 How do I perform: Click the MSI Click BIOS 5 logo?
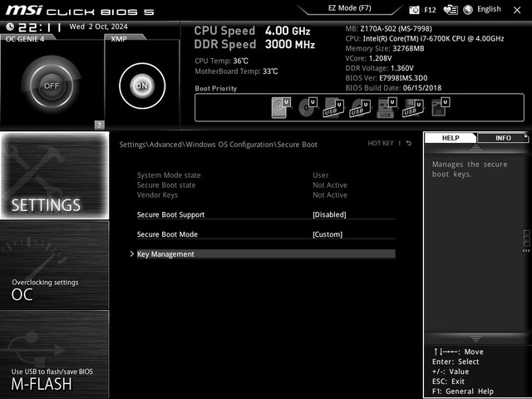80,10
